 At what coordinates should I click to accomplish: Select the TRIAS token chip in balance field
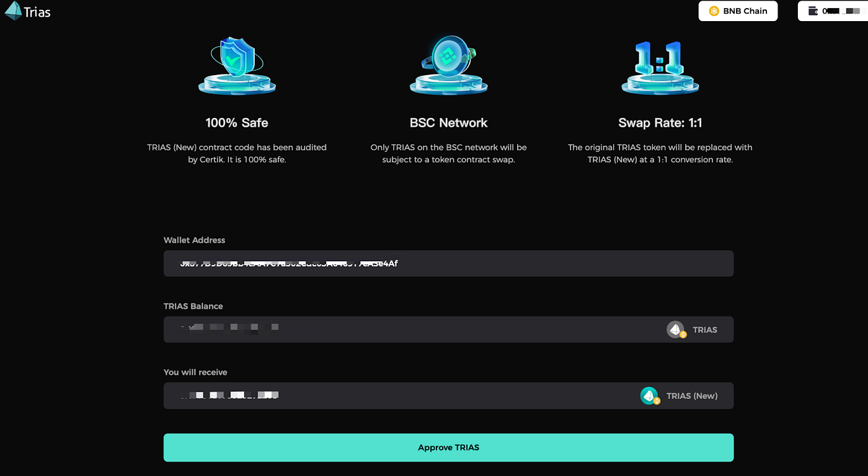click(694, 329)
